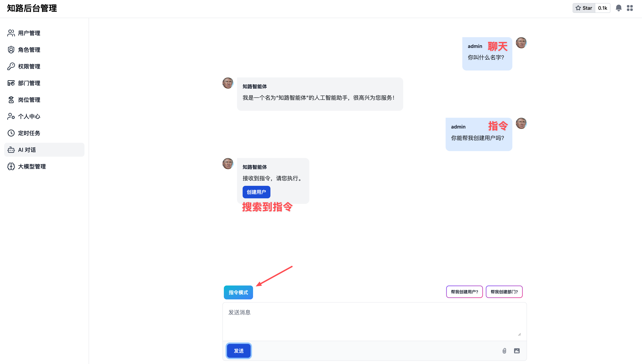Viewport: 642px width, 364px height.
Task: Toggle 指令模式 mode on or off
Action: tap(238, 292)
